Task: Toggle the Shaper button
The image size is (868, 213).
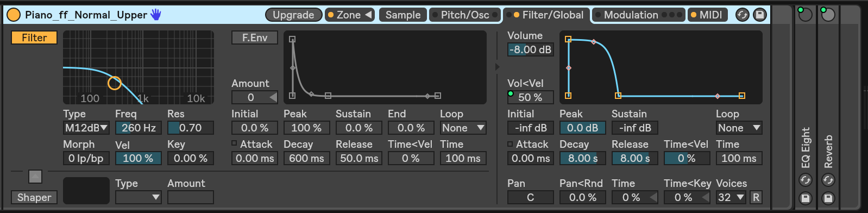Action: click(x=34, y=197)
